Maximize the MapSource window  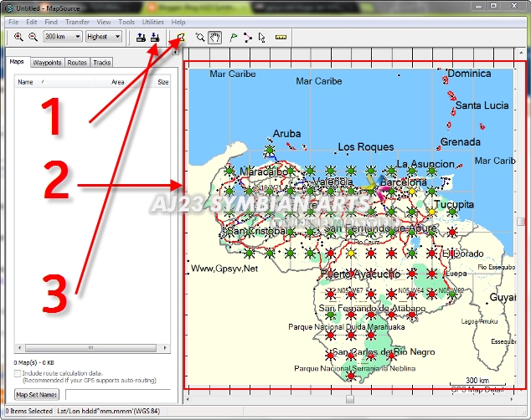tap(494, 6)
